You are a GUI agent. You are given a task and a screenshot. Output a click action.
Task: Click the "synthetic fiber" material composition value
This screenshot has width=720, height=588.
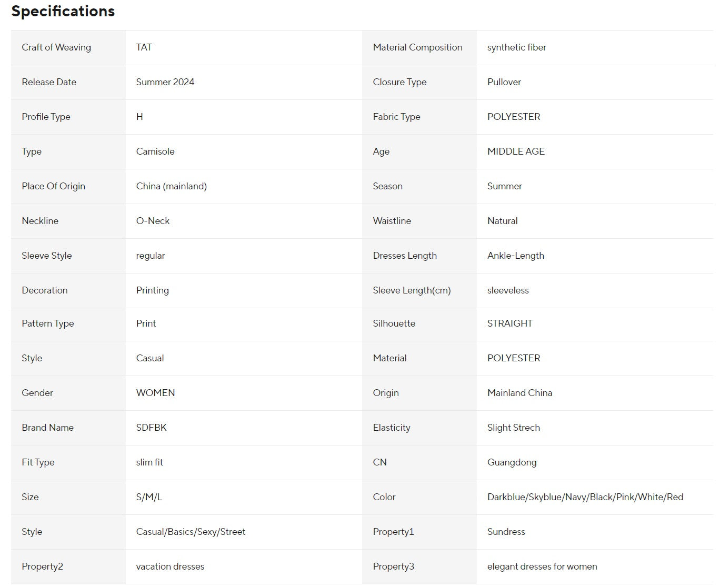(x=517, y=47)
